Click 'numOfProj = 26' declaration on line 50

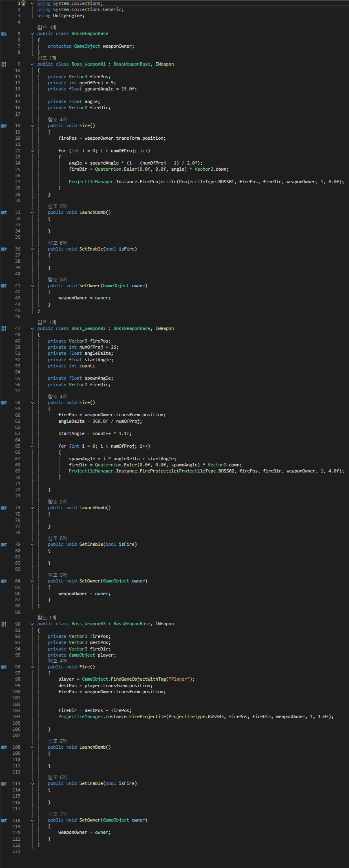point(99,347)
